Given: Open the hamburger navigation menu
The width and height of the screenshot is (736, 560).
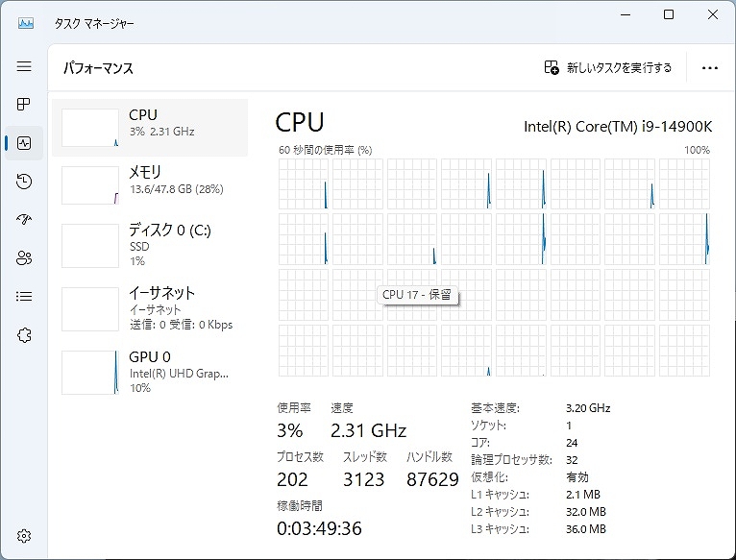Looking at the screenshot, I should tap(24, 67).
